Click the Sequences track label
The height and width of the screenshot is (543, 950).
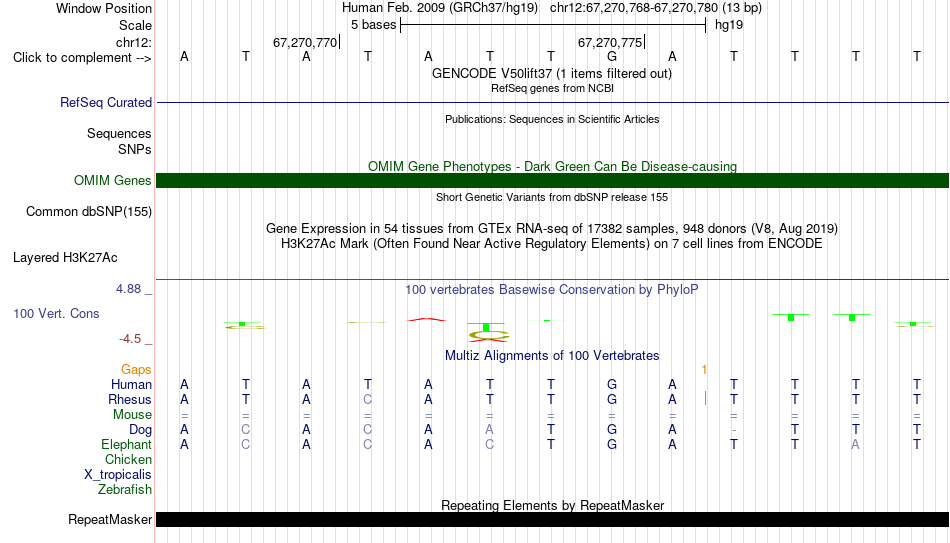pyautogui.click(x=119, y=133)
